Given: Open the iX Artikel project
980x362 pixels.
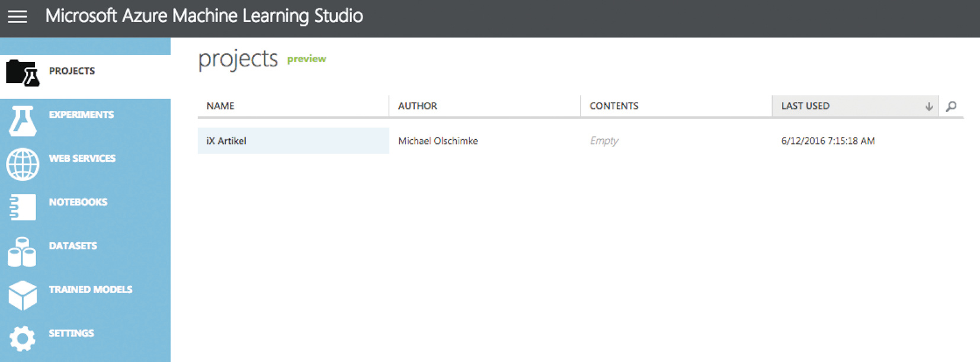Looking at the screenshot, I should (x=226, y=141).
